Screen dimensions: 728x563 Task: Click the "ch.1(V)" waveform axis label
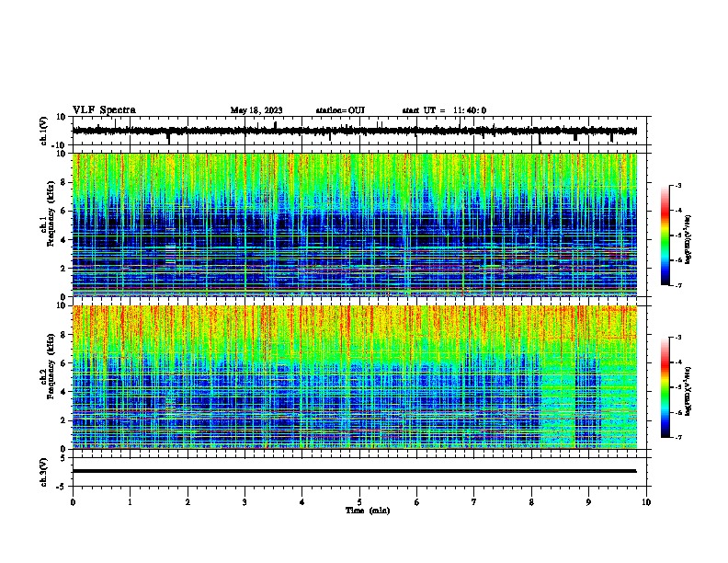(44, 131)
